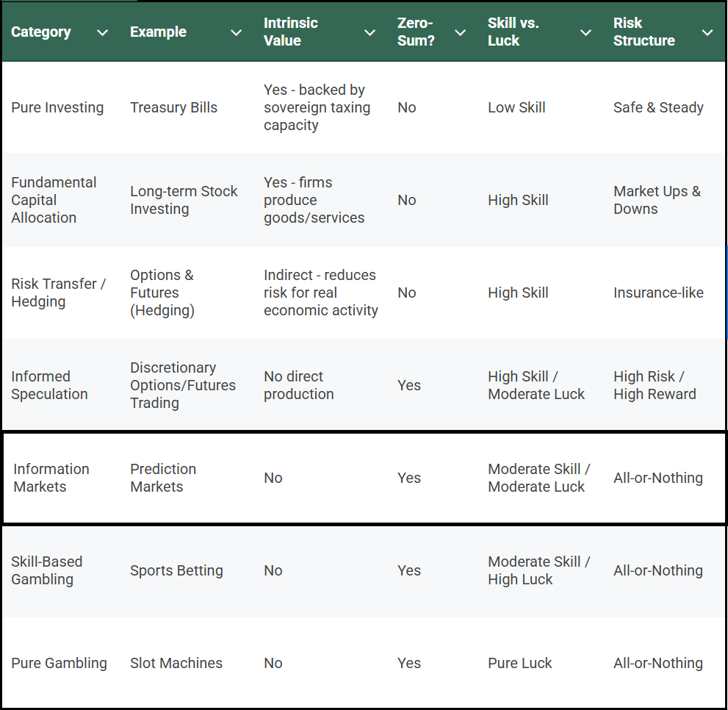Click the Category header label
This screenshot has width=728, height=710.
click(x=41, y=32)
